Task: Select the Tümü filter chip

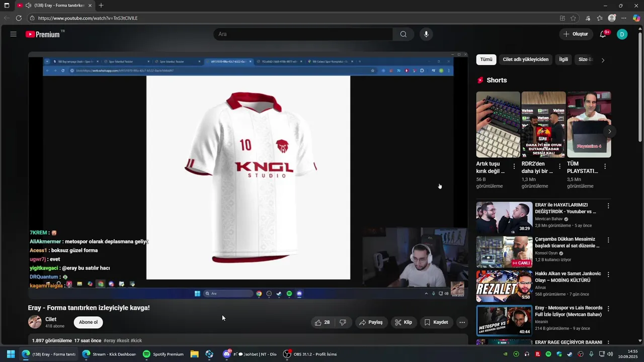Action: [486, 59]
